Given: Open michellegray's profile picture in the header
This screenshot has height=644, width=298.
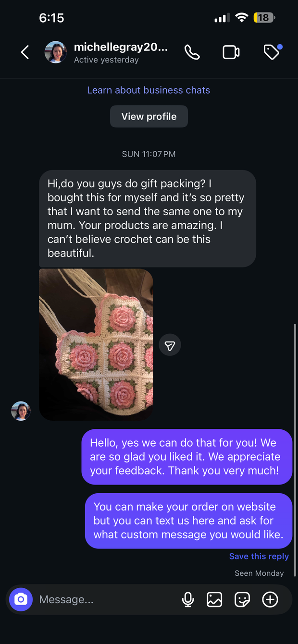Looking at the screenshot, I should pyautogui.click(x=56, y=52).
